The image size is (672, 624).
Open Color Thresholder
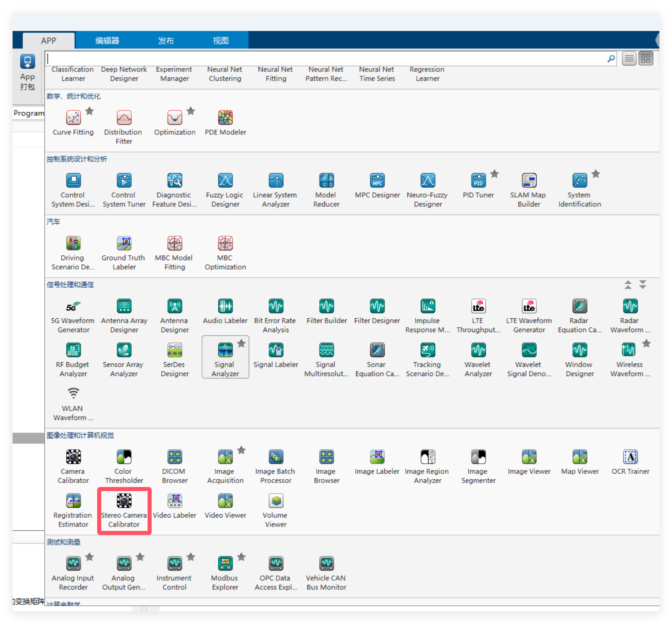coord(124,466)
